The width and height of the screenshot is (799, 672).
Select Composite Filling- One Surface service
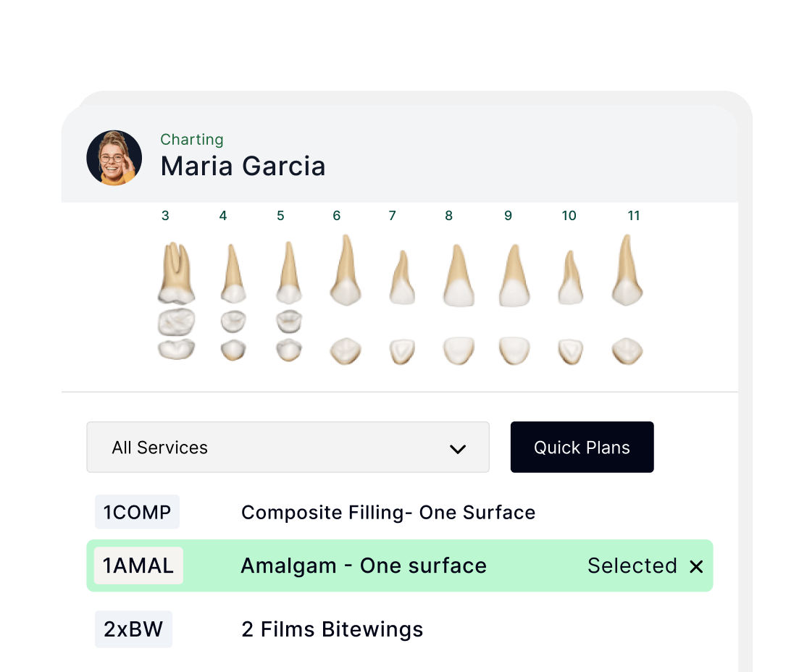pyautogui.click(x=388, y=513)
